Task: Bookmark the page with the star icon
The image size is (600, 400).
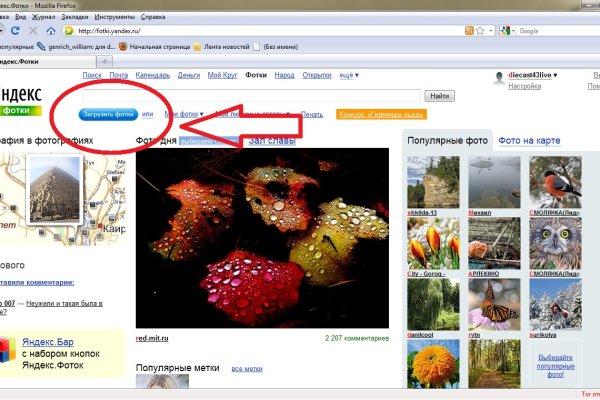Action: pyautogui.click(x=482, y=30)
